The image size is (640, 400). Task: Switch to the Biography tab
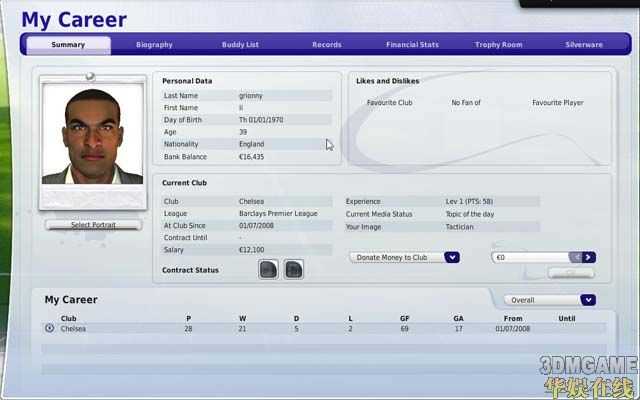pos(154,45)
